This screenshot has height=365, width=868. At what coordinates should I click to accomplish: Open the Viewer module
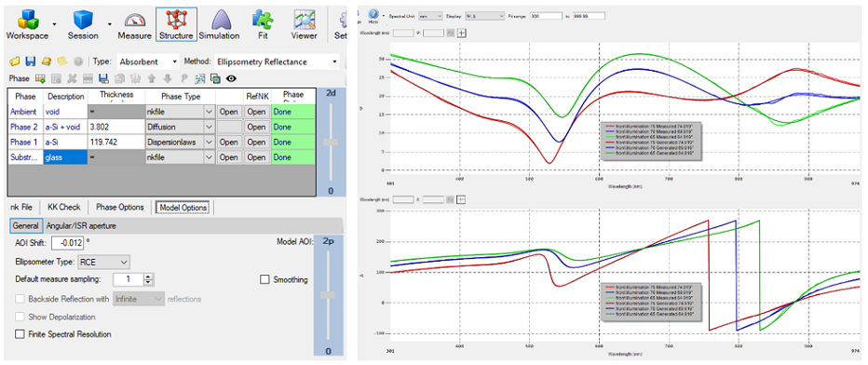point(305,23)
